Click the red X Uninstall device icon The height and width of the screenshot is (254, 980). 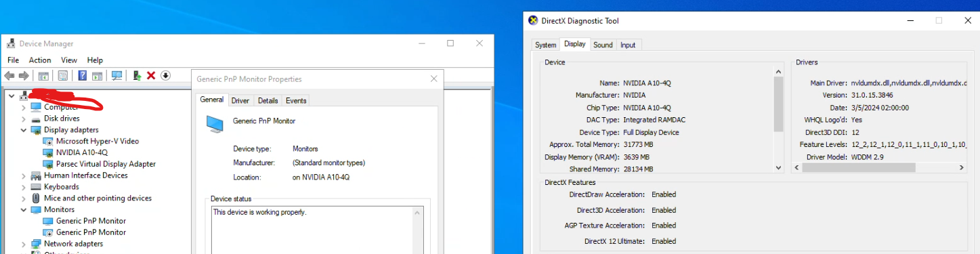point(151,76)
